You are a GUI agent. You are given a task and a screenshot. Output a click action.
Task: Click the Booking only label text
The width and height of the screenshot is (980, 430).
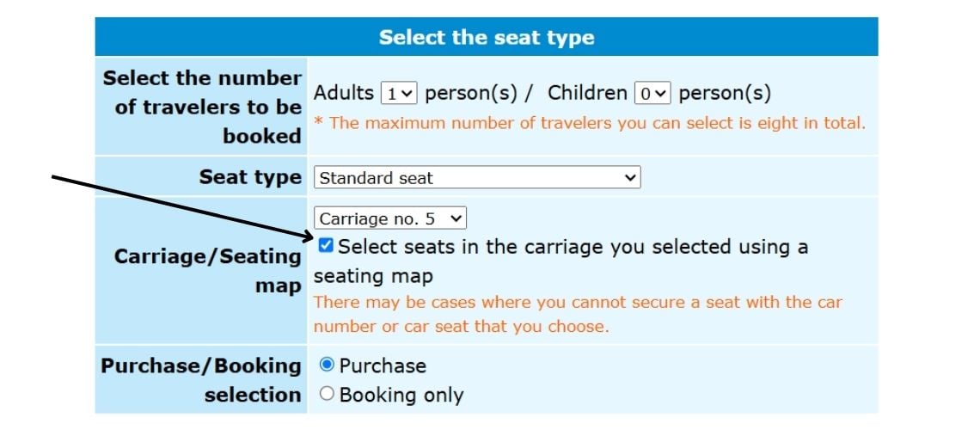tap(401, 395)
